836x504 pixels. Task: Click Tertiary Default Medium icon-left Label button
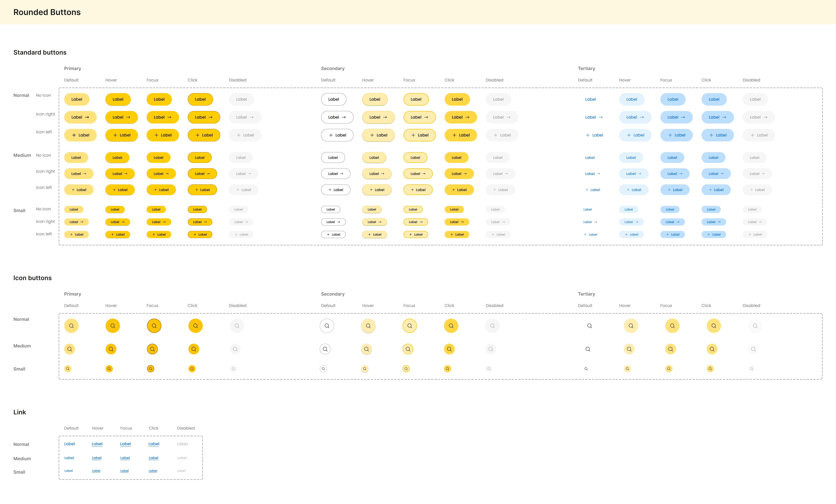[593, 190]
